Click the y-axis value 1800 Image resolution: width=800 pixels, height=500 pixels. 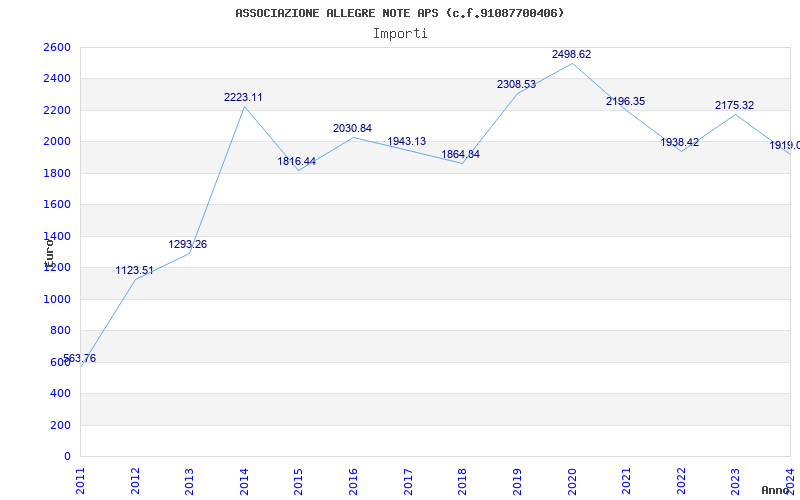click(57, 173)
